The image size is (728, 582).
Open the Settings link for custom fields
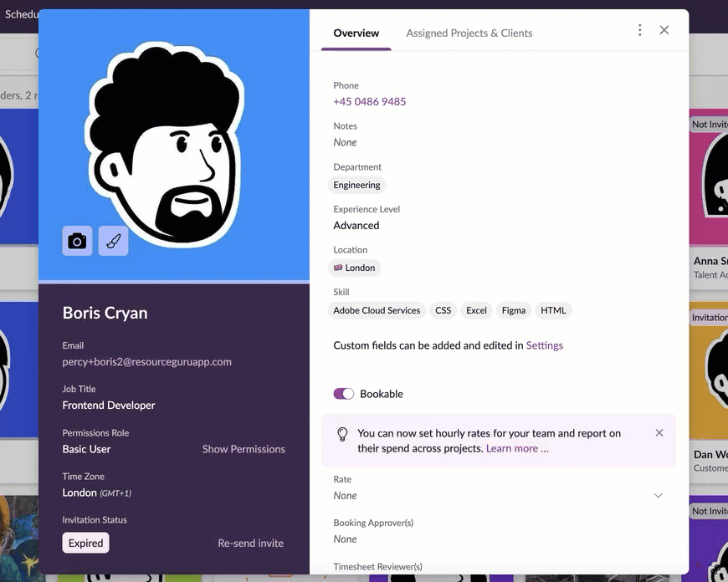click(544, 345)
